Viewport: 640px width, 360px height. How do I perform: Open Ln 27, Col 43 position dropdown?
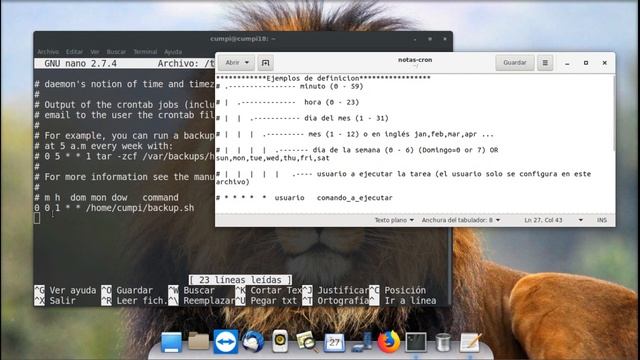point(553,220)
